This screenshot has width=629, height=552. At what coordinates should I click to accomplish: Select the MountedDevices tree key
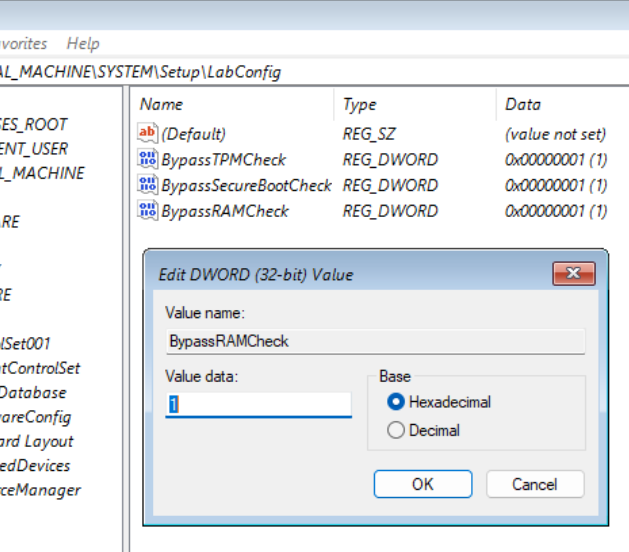click(36, 465)
